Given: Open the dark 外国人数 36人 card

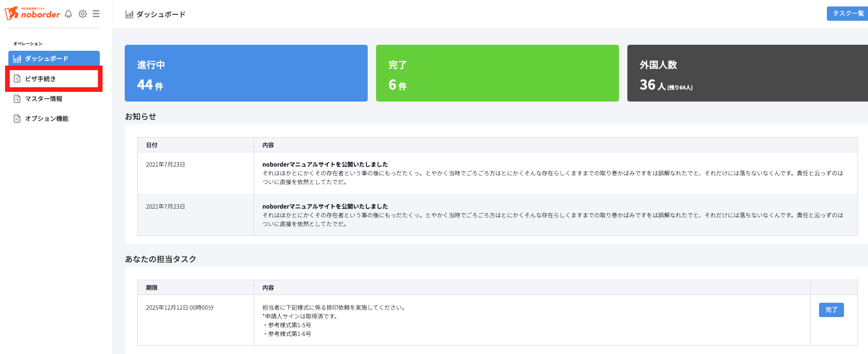Looking at the screenshot, I should click(747, 73).
